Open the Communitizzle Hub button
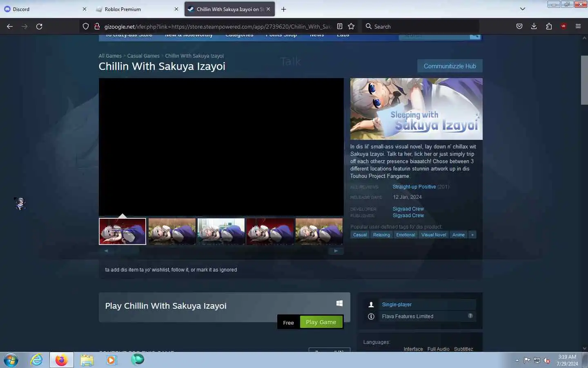Screen dimensions: 588x368 [450, 66]
